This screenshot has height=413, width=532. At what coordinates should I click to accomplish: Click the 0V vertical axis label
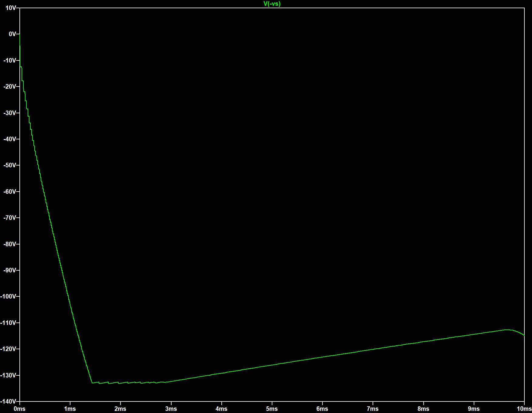[x=12, y=34]
